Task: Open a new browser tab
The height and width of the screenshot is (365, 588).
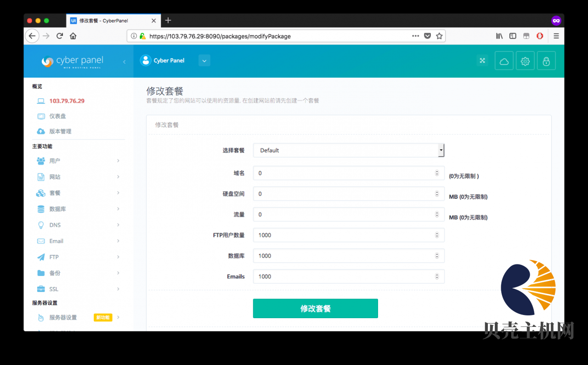Action: pyautogui.click(x=168, y=20)
